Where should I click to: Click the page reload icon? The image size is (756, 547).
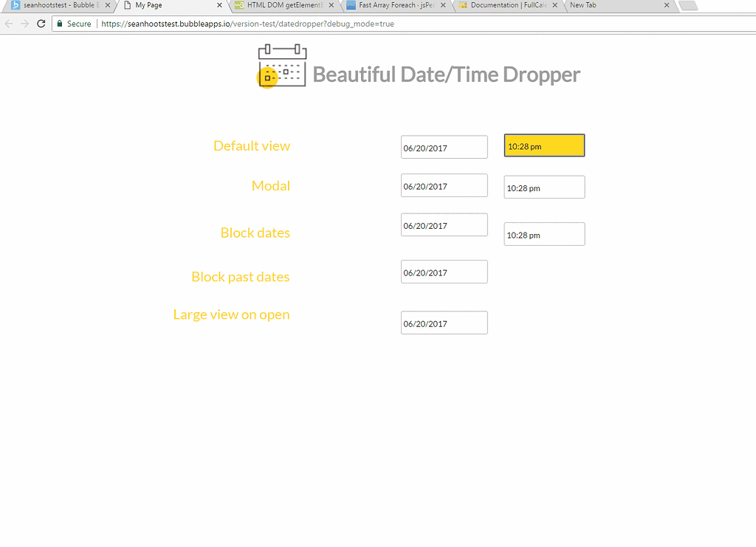pos(41,23)
